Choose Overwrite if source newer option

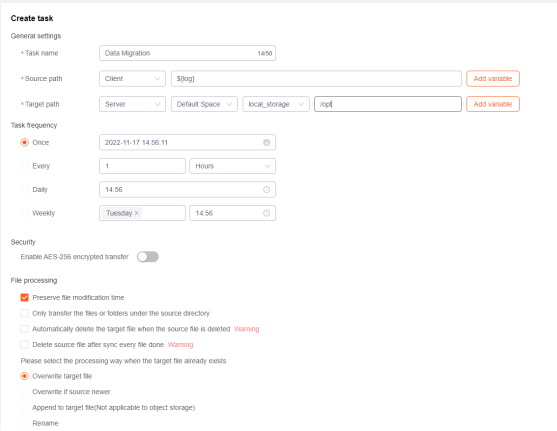25,392
